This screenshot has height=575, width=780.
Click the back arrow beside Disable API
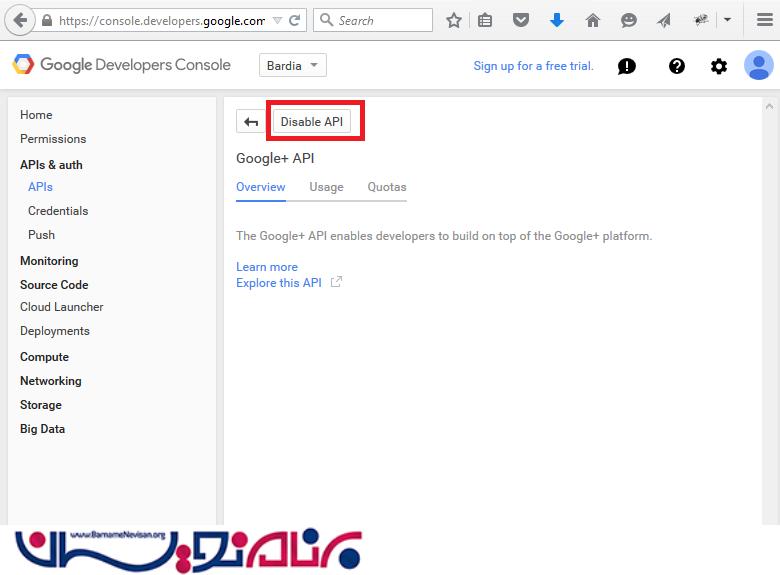251,122
